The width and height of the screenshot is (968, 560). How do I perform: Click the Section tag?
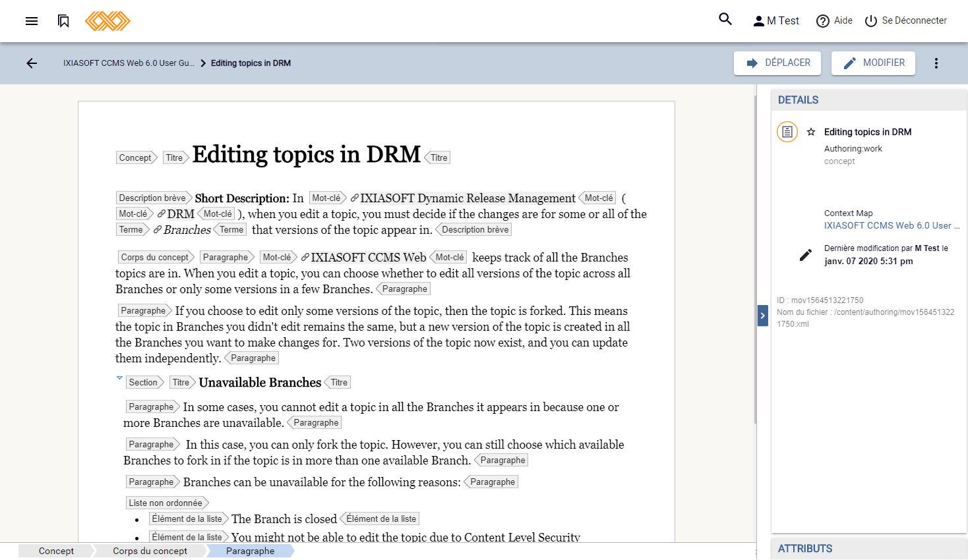pyautogui.click(x=144, y=382)
